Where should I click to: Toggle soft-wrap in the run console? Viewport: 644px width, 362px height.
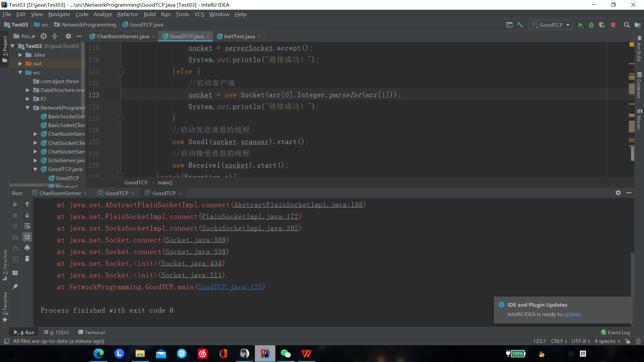point(27,226)
